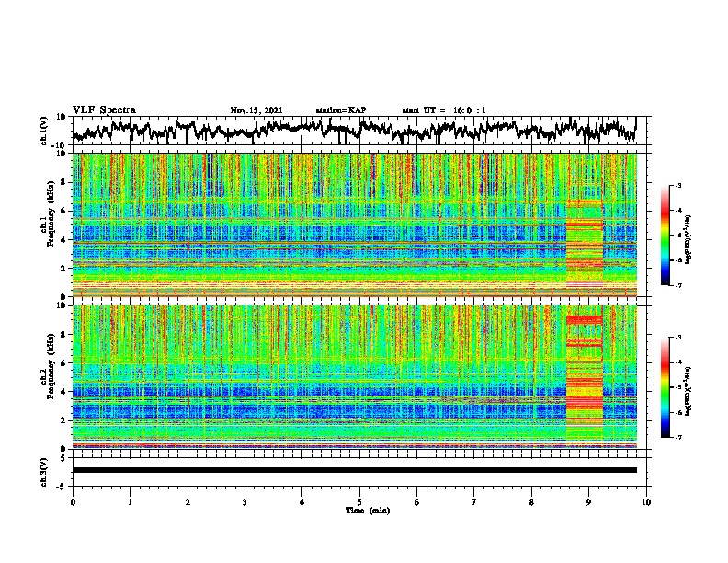Viewport: 728px width, 563px height.
Task: Click time axis tick label "7"
Action: pos(474,502)
